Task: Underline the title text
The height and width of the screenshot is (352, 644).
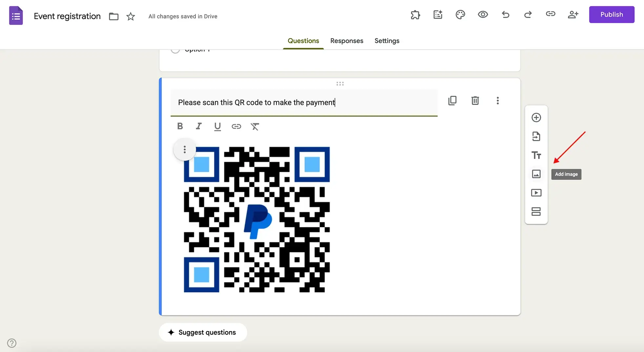Action: pyautogui.click(x=217, y=126)
